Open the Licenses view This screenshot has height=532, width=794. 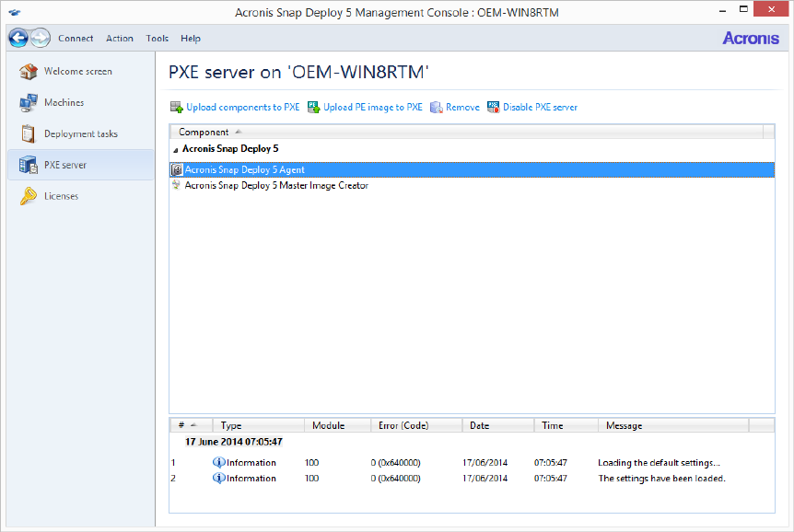coord(62,196)
